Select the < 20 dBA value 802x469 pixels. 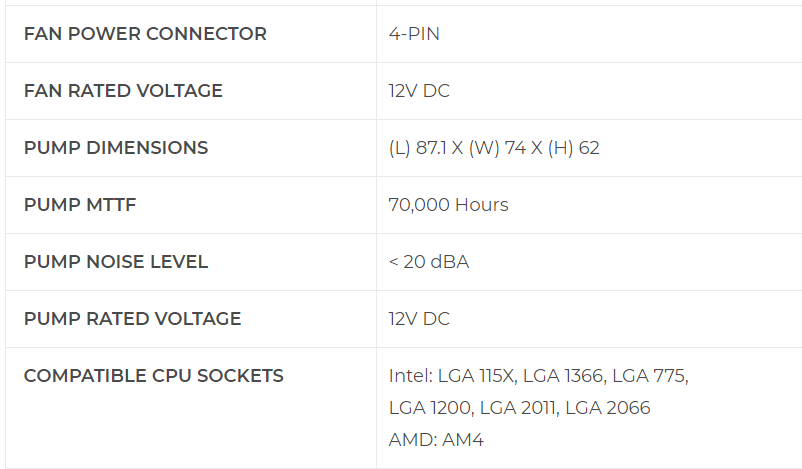click(x=429, y=262)
